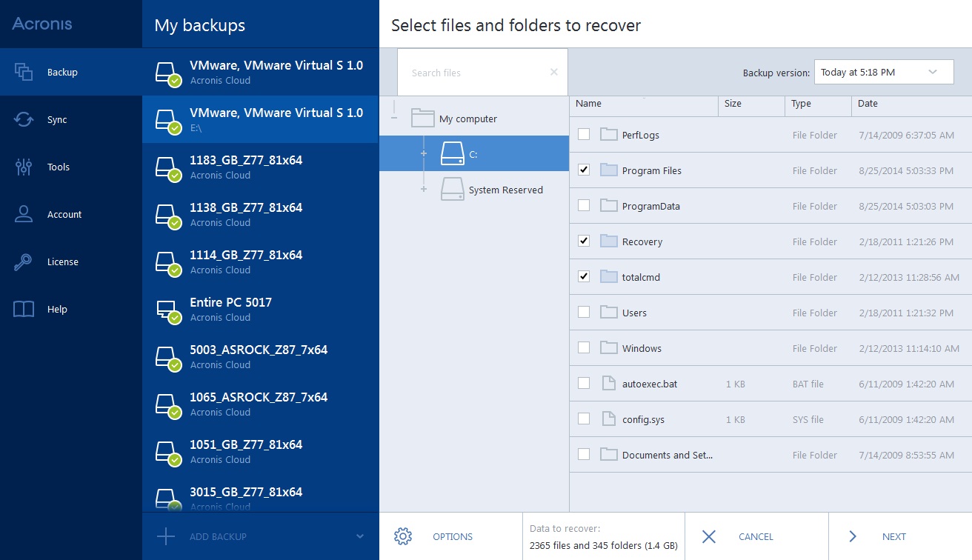This screenshot has height=560, width=972.
Task: Click the options gear icon
Action: pyautogui.click(x=403, y=536)
